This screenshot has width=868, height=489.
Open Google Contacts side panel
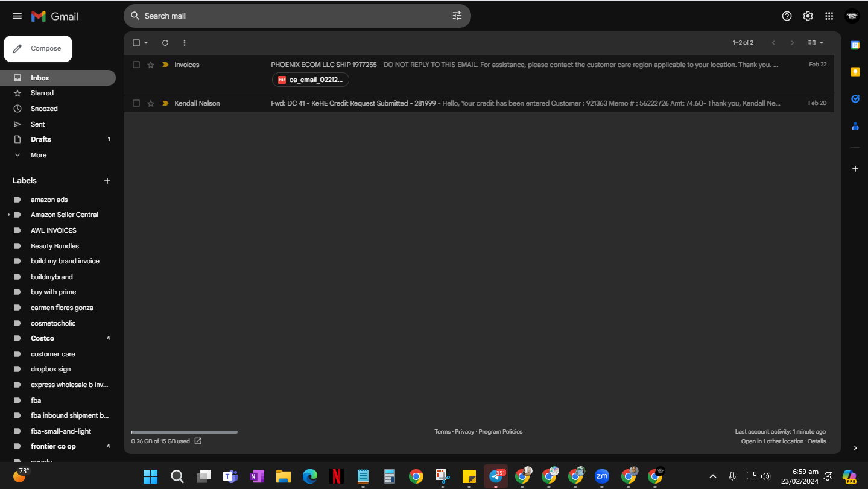[855, 126]
